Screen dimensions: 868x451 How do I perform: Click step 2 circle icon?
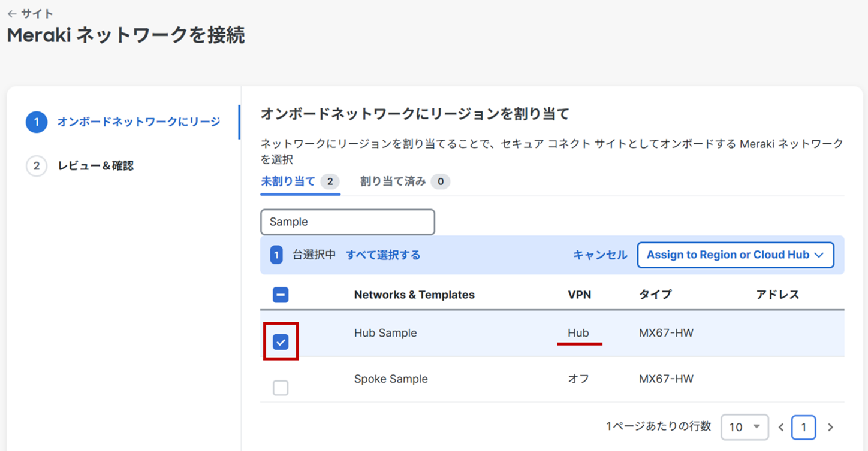37,166
